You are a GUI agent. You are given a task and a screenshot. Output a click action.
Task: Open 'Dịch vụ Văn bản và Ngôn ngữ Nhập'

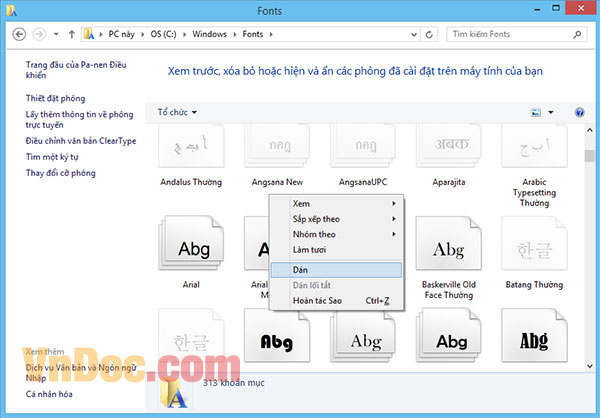pyautogui.click(x=81, y=373)
